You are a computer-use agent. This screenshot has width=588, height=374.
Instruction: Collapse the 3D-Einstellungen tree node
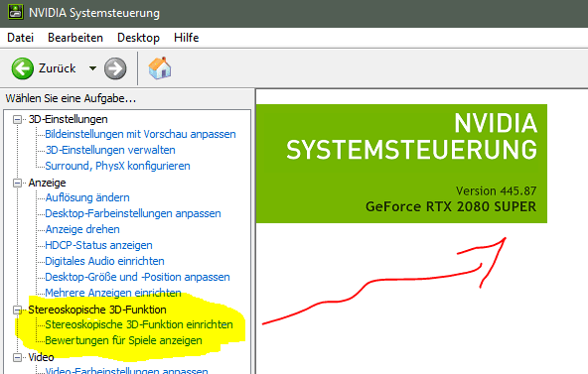(x=17, y=119)
